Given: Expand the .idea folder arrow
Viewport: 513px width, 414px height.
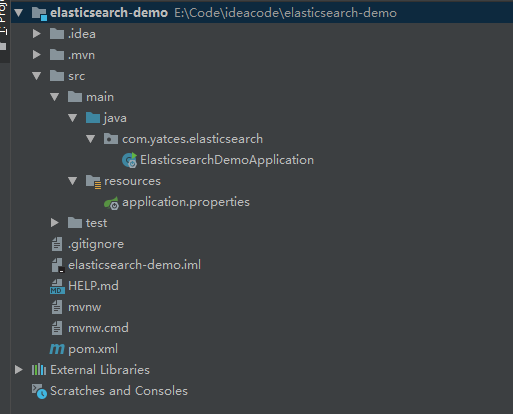Looking at the screenshot, I should (37, 34).
